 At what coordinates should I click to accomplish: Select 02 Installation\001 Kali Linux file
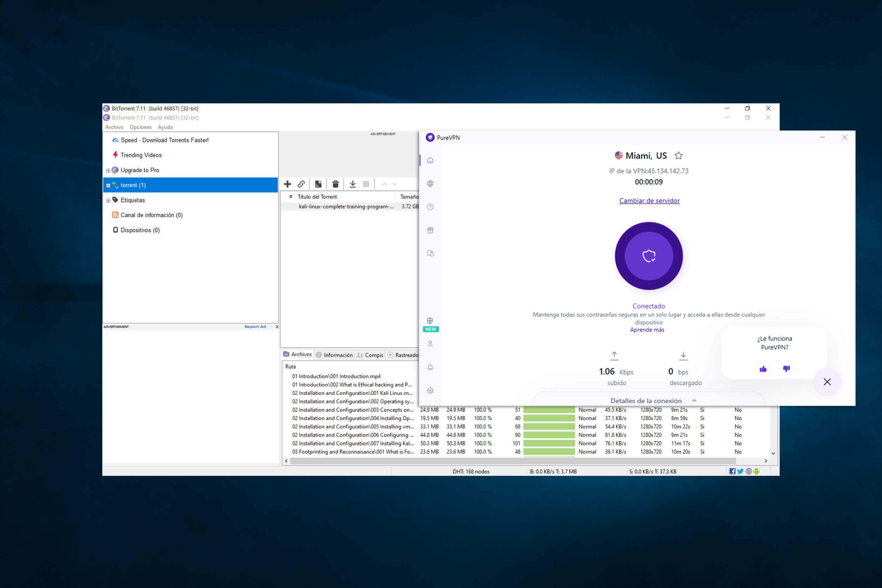(352, 393)
